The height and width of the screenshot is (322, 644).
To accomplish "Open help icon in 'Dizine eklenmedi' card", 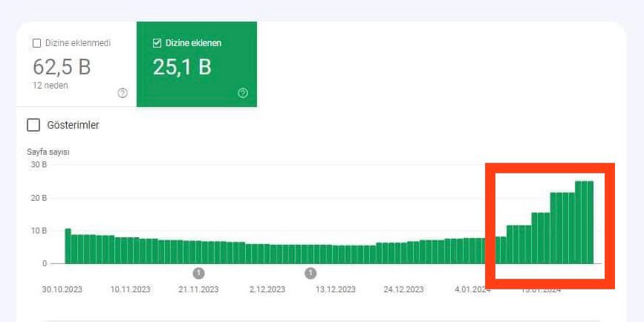I will (x=123, y=94).
